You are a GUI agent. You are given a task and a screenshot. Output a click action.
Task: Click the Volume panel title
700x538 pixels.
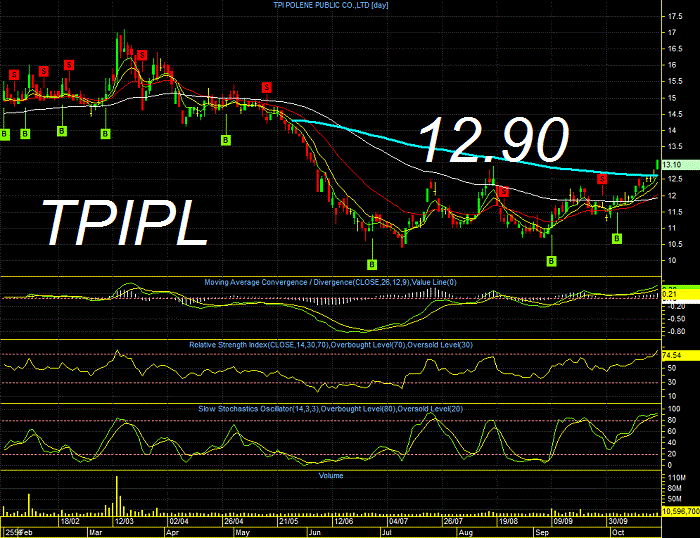331,475
